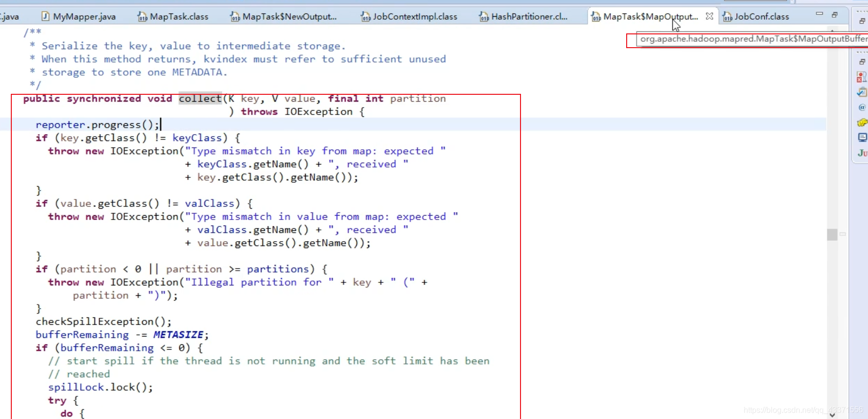This screenshot has height=419, width=868.
Task: Click 'checkSpillException();' call
Action: 104,322
